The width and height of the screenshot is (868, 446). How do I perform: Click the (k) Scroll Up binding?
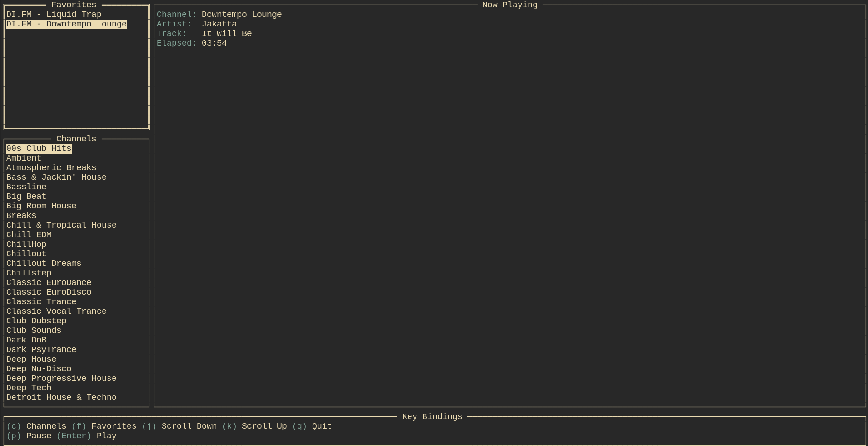click(255, 426)
